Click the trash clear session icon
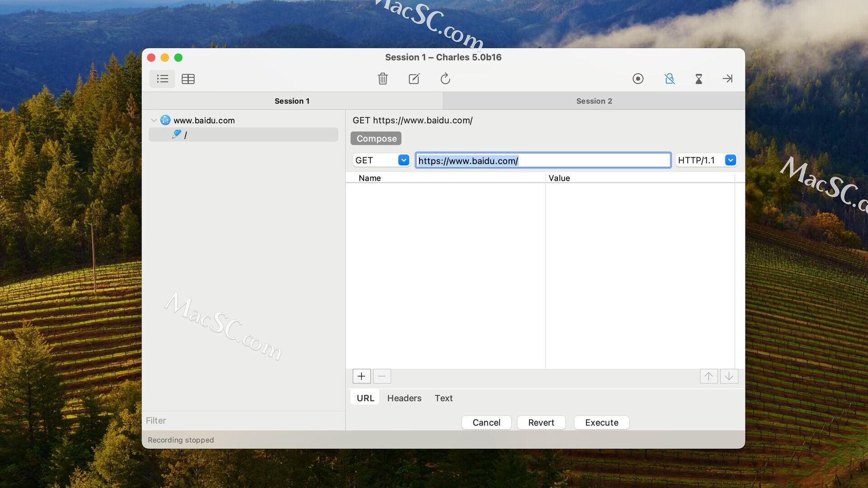Screen dimensions: 868x488 pyautogui.click(x=383, y=79)
